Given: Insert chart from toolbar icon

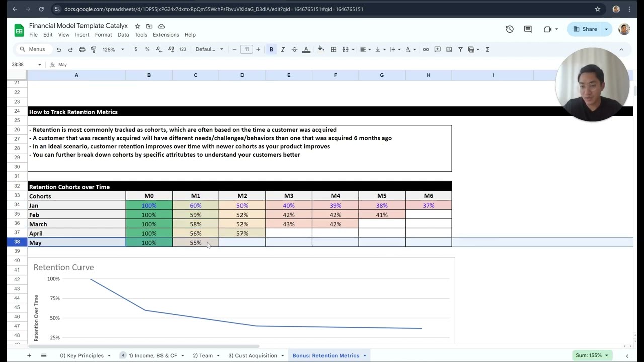Looking at the screenshot, I should coord(449,49).
